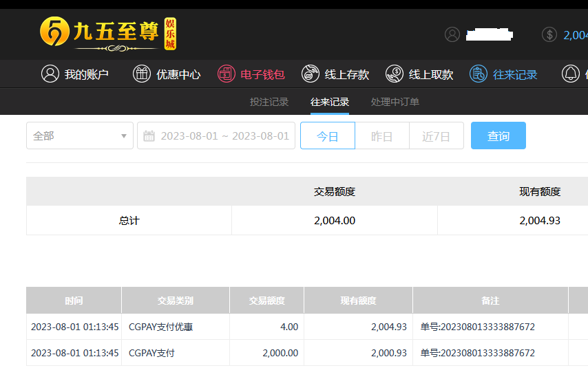Click the 往来记录 records icon
588x368 pixels.
pyautogui.click(x=479, y=74)
